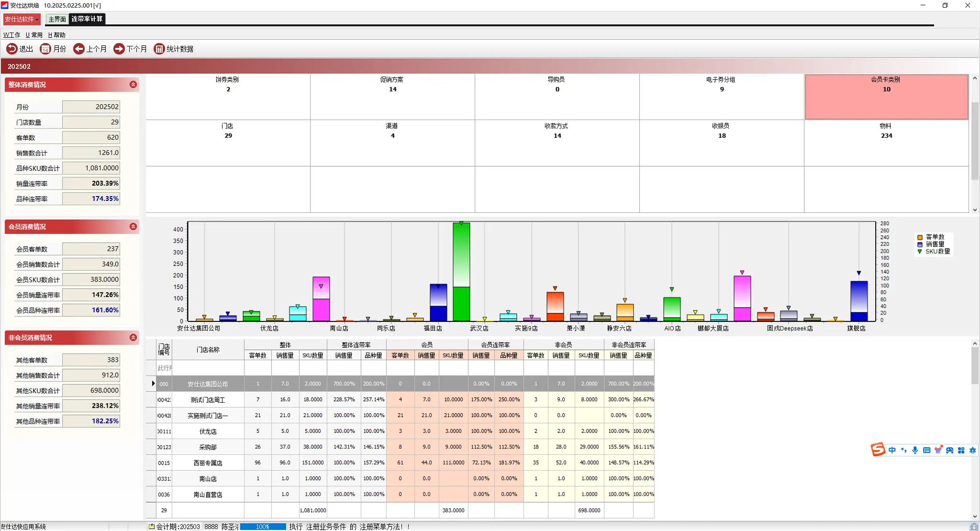Click the blue 旗舰店 chart bar

coord(859,301)
